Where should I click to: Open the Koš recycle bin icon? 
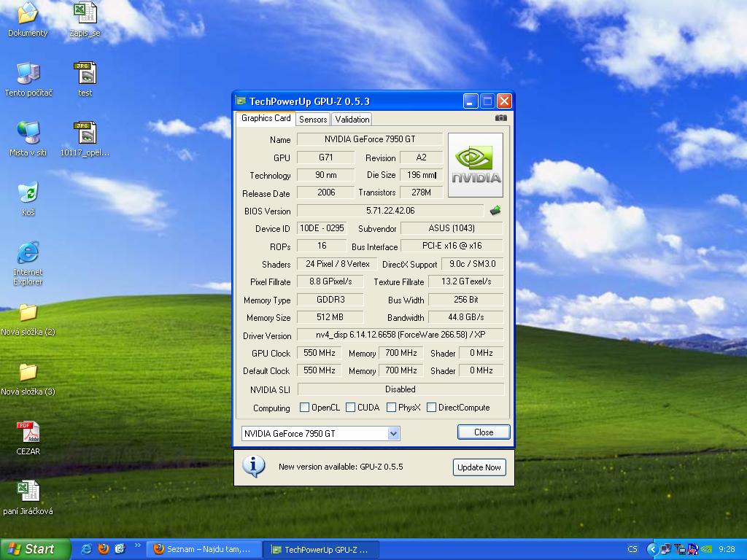pyautogui.click(x=28, y=193)
